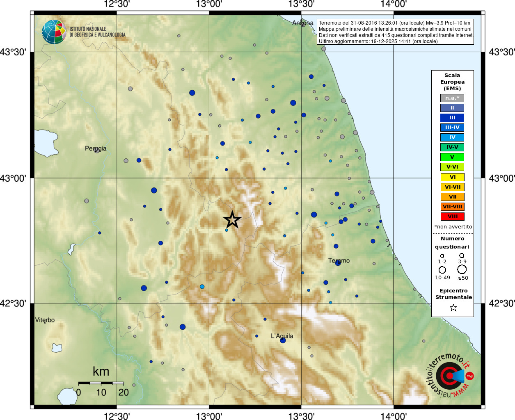Click the VI-VII legend swatch

pos(452,187)
